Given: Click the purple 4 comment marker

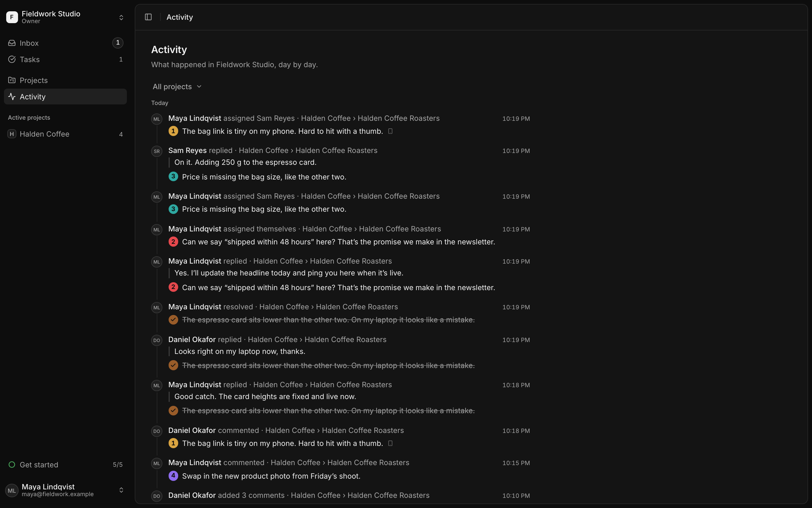Looking at the screenshot, I should click(173, 476).
